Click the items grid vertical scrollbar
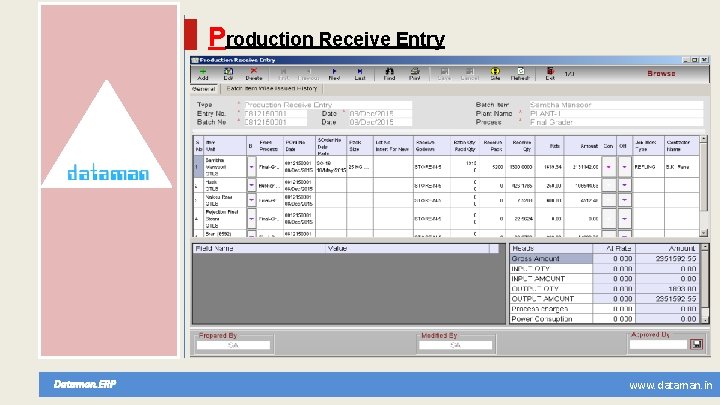This screenshot has width=720, height=405. click(x=703, y=186)
